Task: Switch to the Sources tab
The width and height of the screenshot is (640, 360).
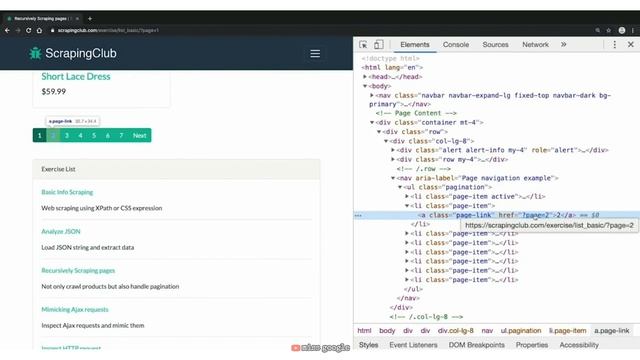Action: (496, 44)
